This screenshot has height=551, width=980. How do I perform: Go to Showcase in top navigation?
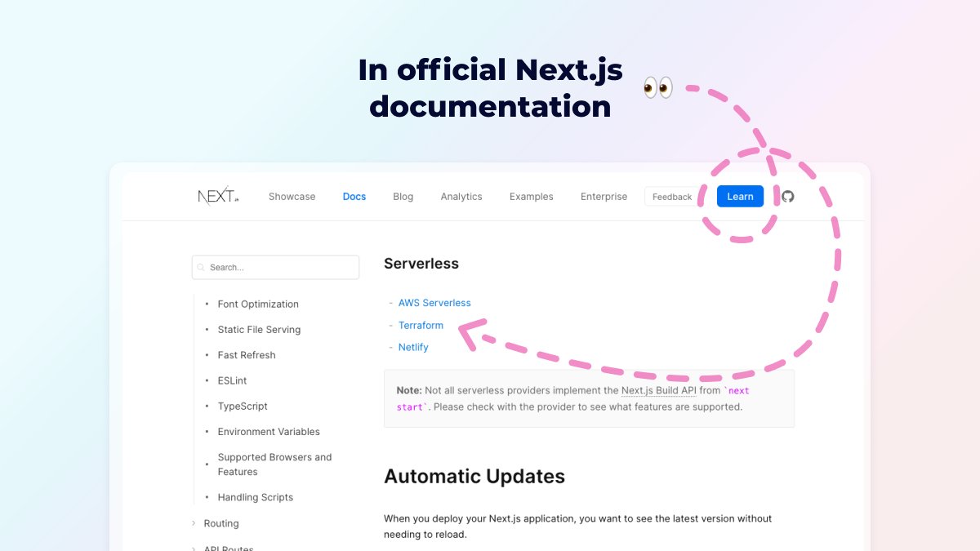[292, 197]
